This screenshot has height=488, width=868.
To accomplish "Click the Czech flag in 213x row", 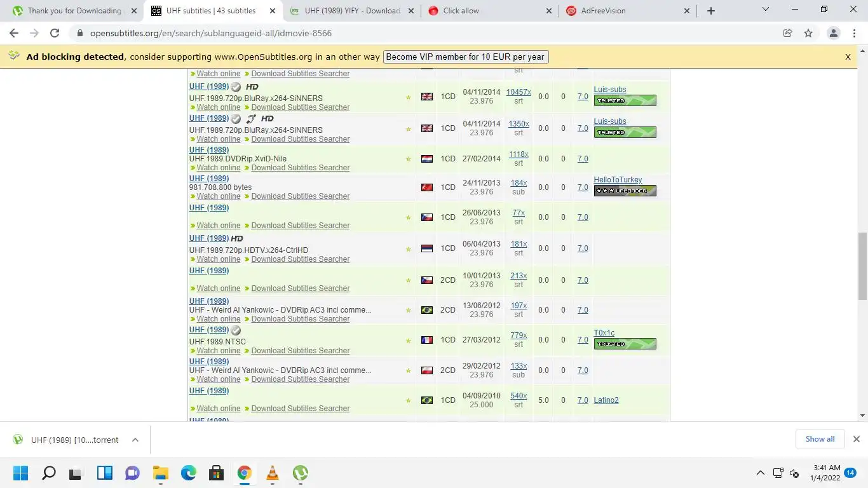I will (427, 280).
